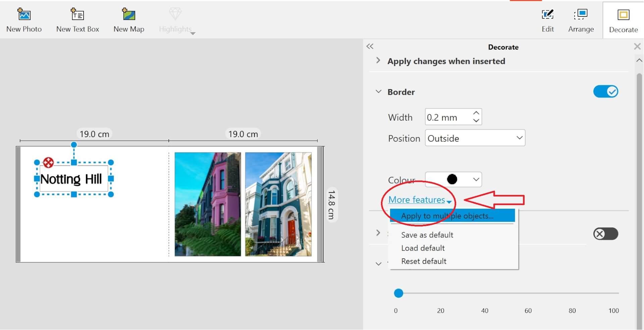
Task: Click the More features link
Action: (417, 200)
